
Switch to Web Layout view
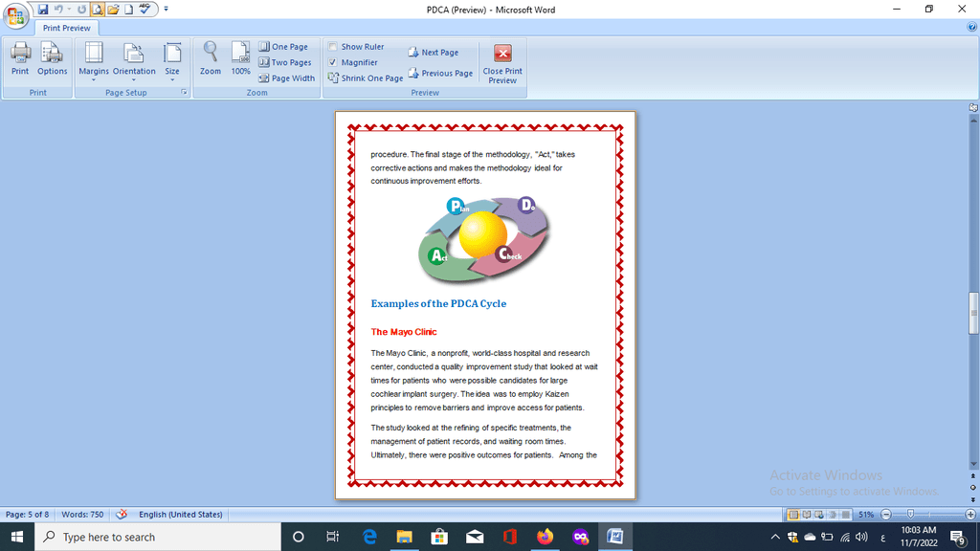[x=819, y=515]
